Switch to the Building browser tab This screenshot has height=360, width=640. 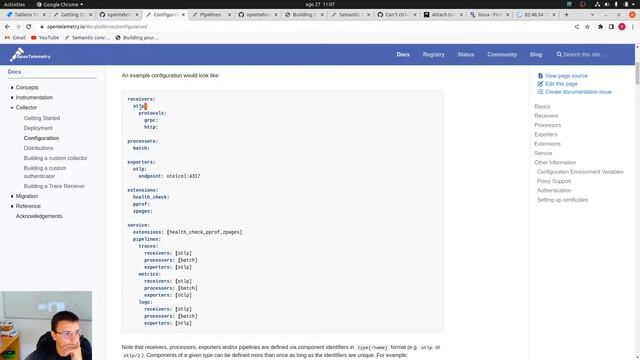pos(303,14)
